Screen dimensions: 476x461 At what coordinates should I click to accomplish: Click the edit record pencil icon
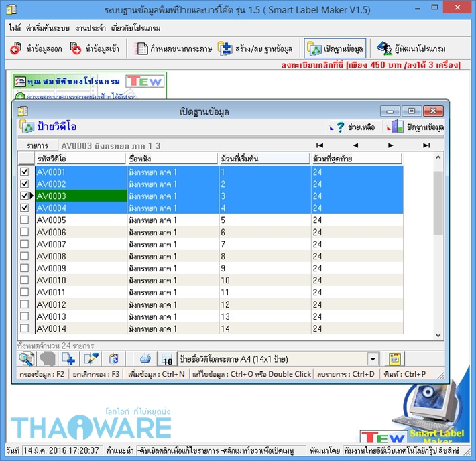pos(91,359)
